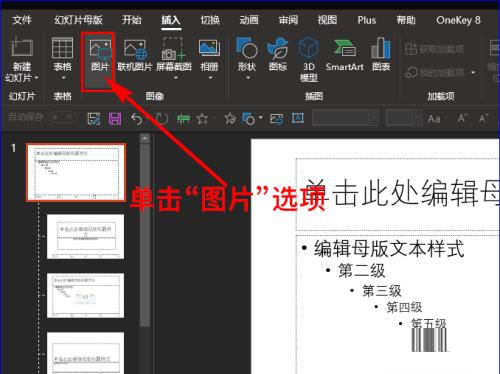Viewport: 500px width, 374px height.
Task: Click the Increase Font Size (A) icon
Action: click(462, 118)
